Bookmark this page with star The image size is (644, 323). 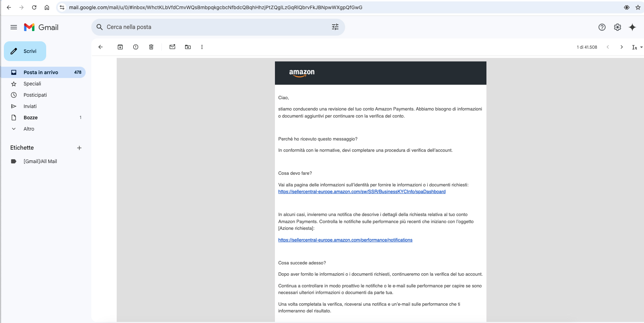tap(638, 7)
